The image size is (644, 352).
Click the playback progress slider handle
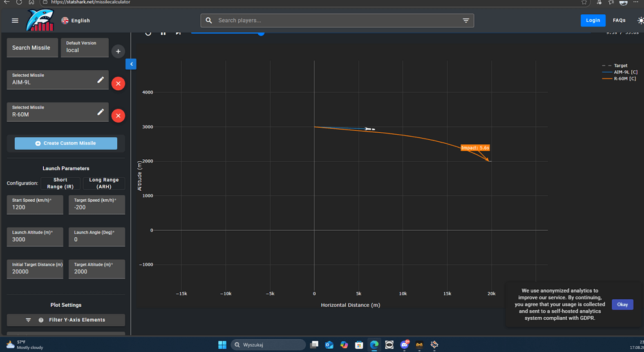[261, 34]
